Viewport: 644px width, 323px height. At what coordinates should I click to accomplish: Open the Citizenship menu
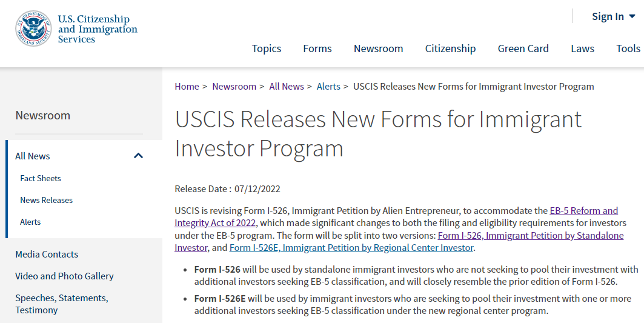[450, 48]
